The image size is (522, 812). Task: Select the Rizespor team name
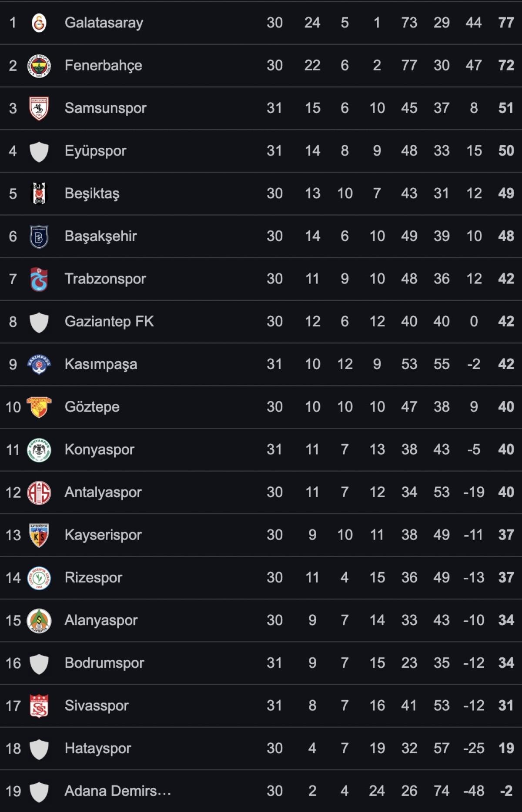click(x=94, y=578)
